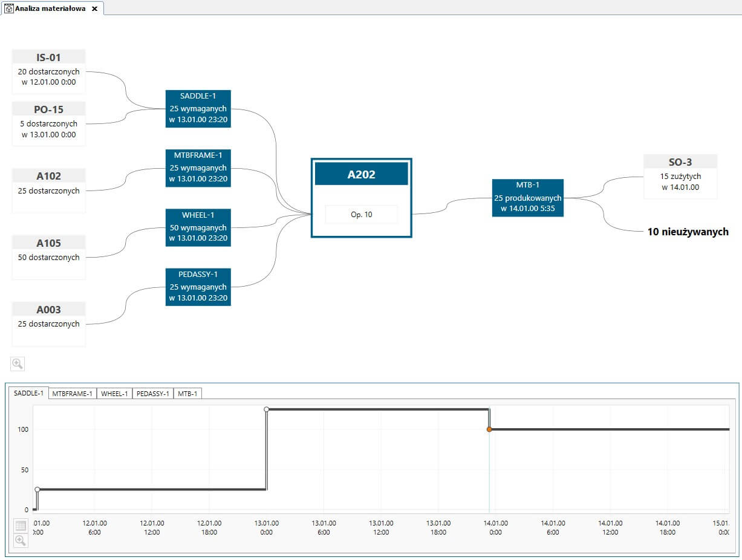Click the chart point at 13.01.00 0:00
This screenshot has width=742, height=560.
(x=267, y=409)
